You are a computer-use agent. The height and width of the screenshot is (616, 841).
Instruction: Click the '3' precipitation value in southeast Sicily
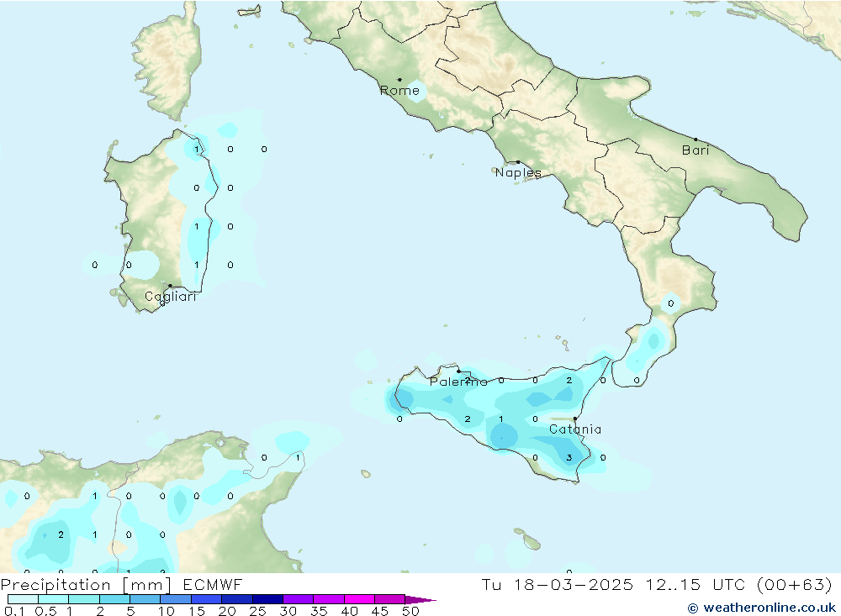[569, 457]
